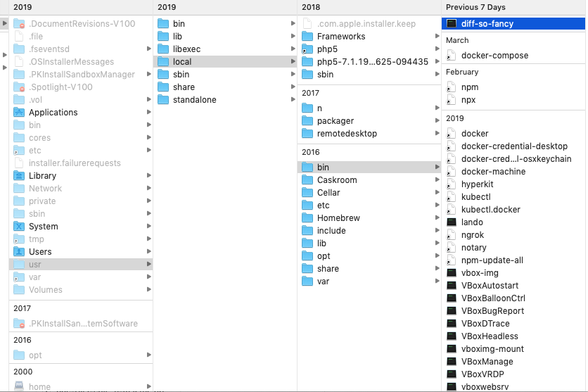Select the Caskroom folder icon

[307, 179]
